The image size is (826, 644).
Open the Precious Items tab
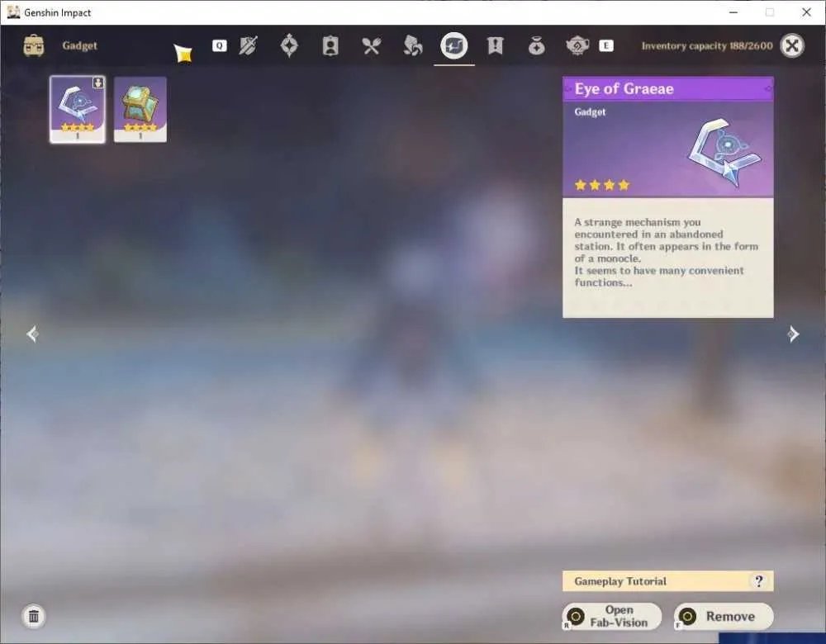tap(536, 46)
